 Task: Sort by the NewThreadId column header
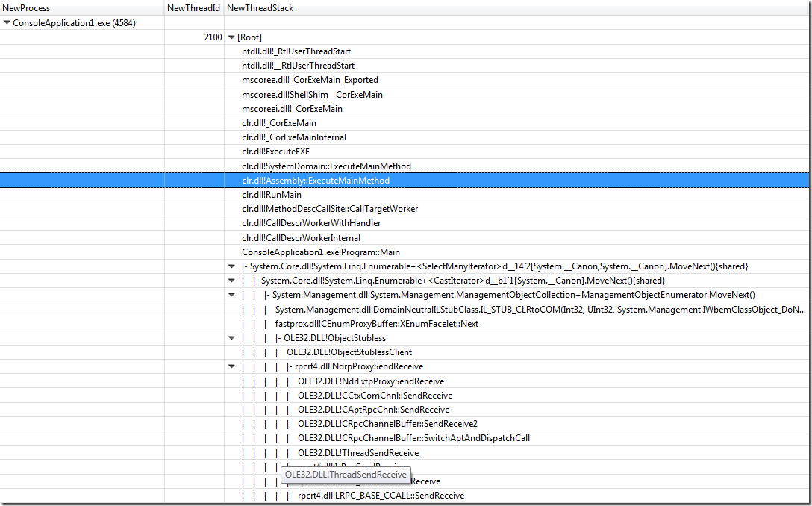194,7
